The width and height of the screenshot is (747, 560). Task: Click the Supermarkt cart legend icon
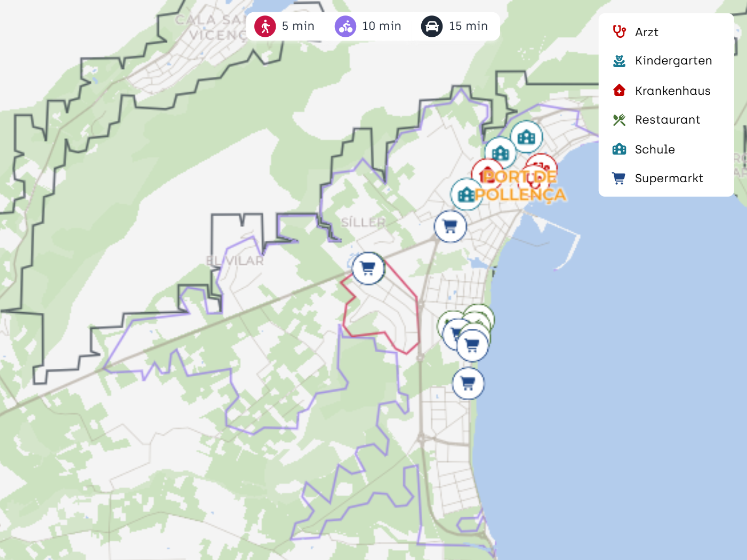coord(619,178)
